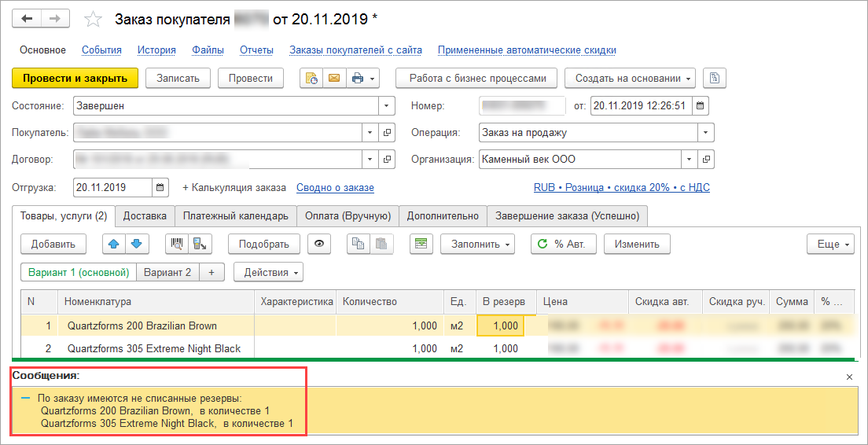Move row up with blue arrow

coord(115,244)
